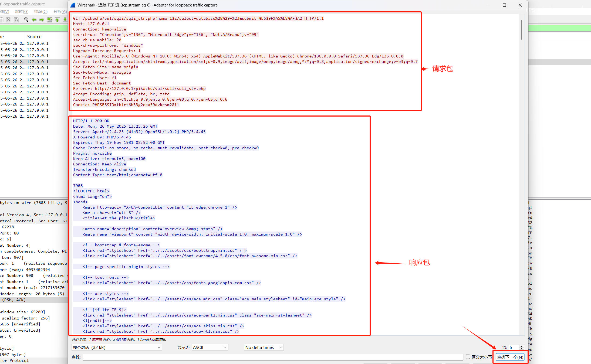This screenshot has width=591, height=364.
Task: Go back with green left arrow
Action: pyautogui.click(x=34, y=19)
